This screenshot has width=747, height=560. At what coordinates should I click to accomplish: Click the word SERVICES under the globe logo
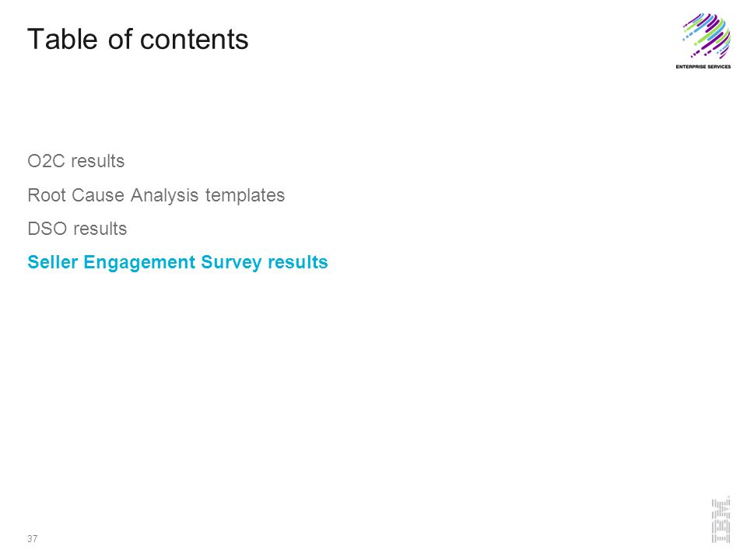click(x=718, y=67)
